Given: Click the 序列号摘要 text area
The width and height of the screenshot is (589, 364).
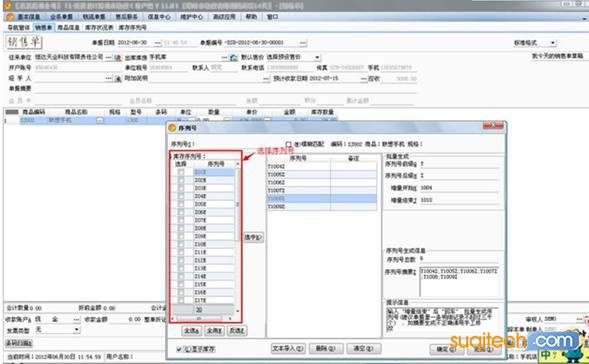Looking at the screenshot, I should click(x=459, y=282).
